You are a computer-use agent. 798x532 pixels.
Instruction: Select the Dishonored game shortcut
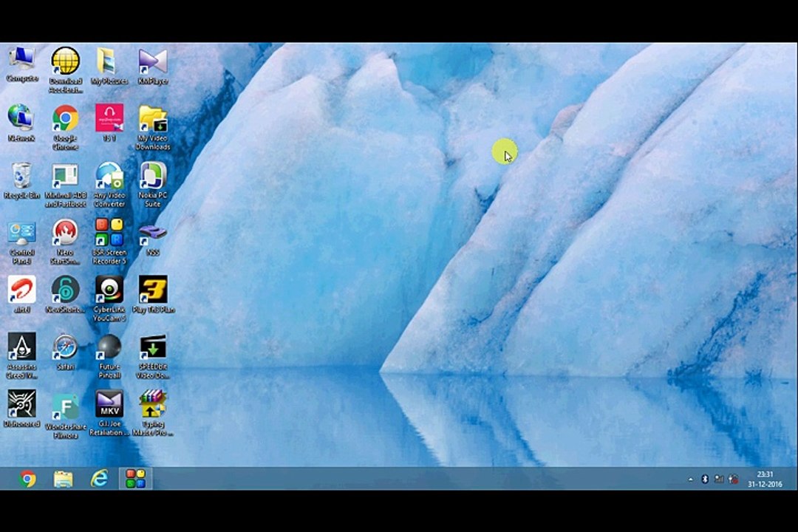[x=21, y=409]
